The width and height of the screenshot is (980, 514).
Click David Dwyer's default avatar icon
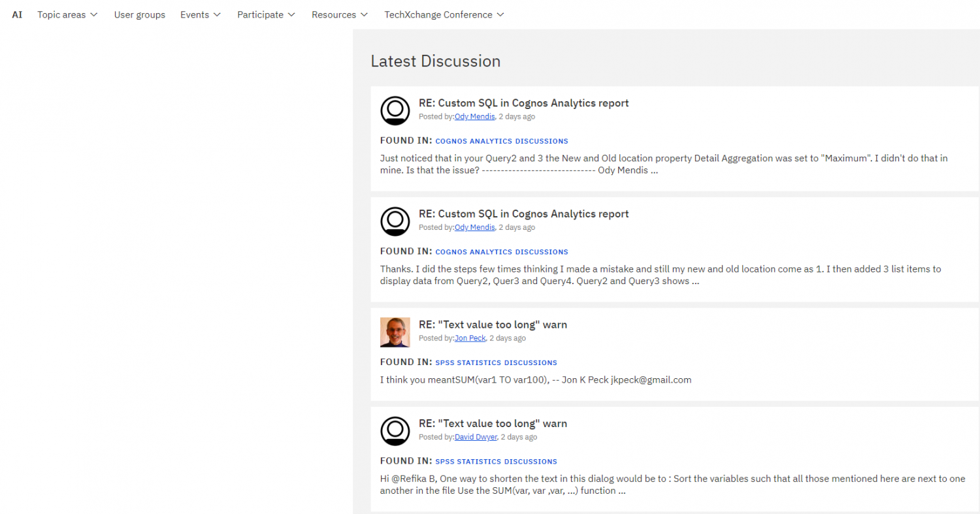click(x=395, y=431)
